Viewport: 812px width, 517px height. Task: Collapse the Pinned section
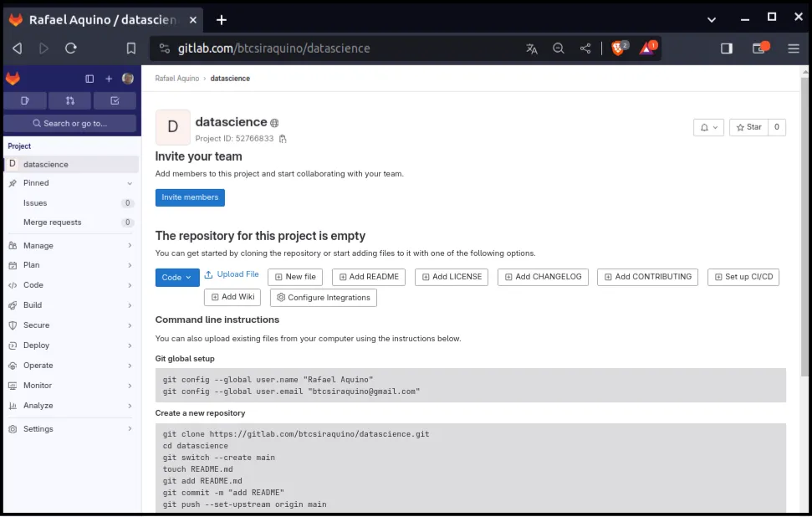point(71,183)
